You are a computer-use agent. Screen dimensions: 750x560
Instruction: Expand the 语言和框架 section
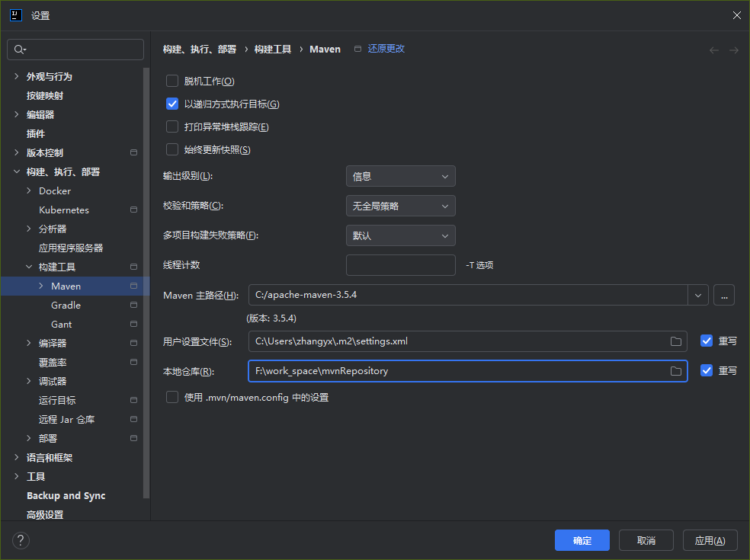pyautogui.click(x=16, y=457)
